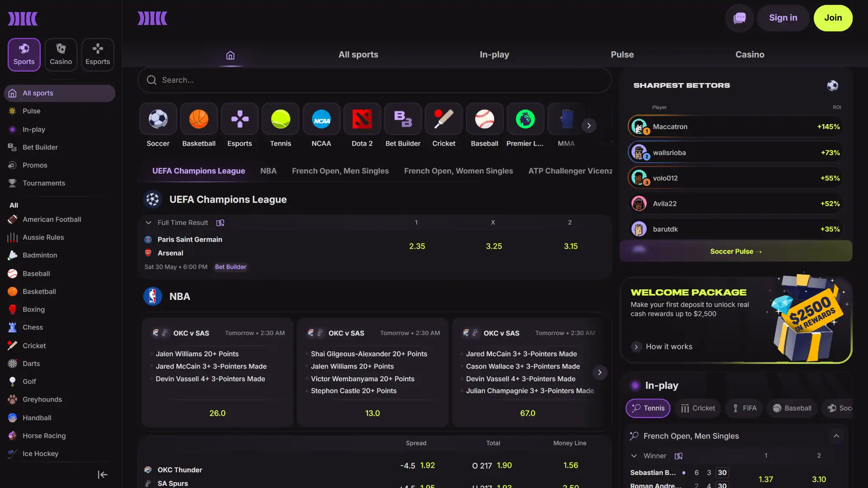Open the Bet Builder category icon
Viewport: 868px width, 488px height.
403,119
